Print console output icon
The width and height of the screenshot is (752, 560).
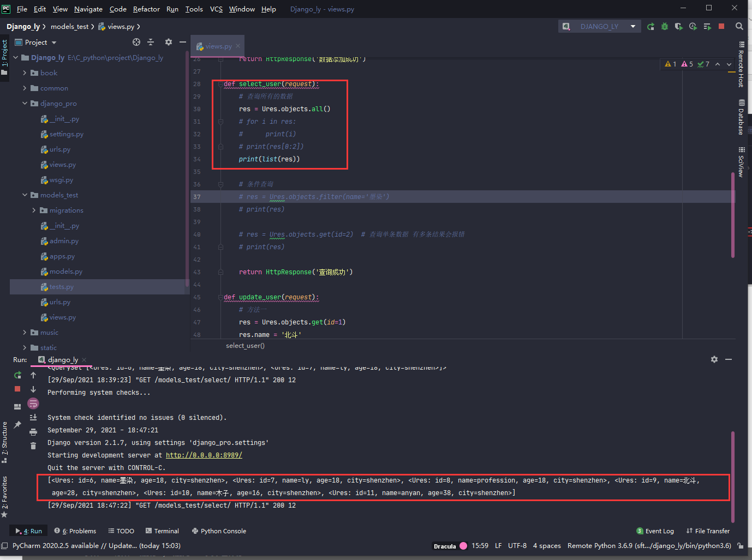[33, 432]
